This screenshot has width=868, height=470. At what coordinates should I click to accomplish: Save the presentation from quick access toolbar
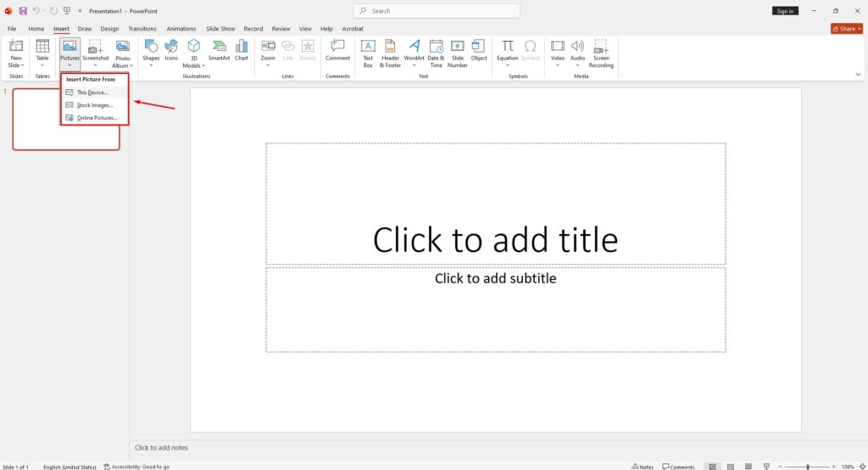pyautogui.click(x=23, y=10)
